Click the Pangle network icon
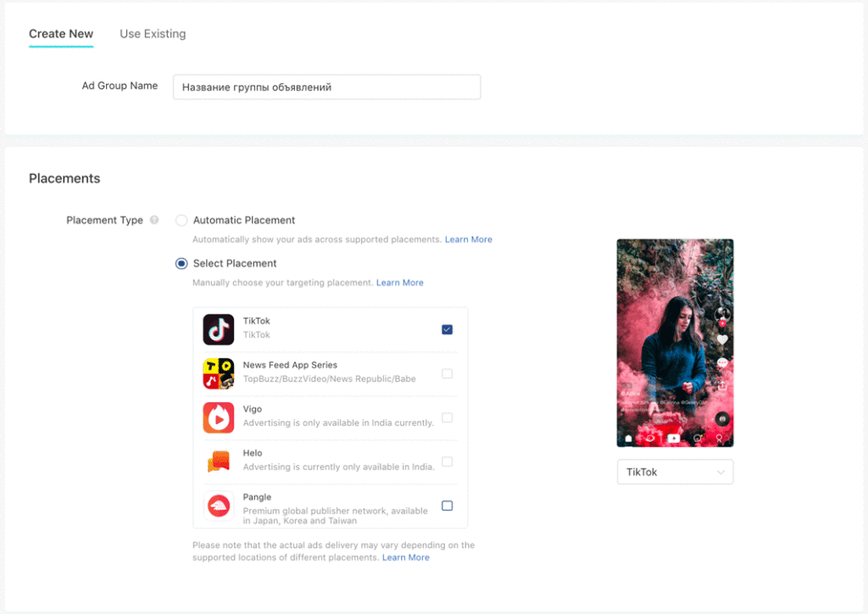 click(x=218, y=505)
